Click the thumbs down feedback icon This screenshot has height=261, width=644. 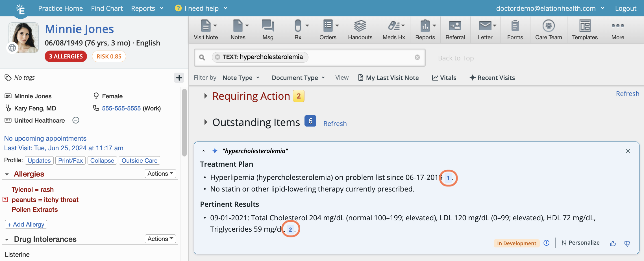[627, 243]
